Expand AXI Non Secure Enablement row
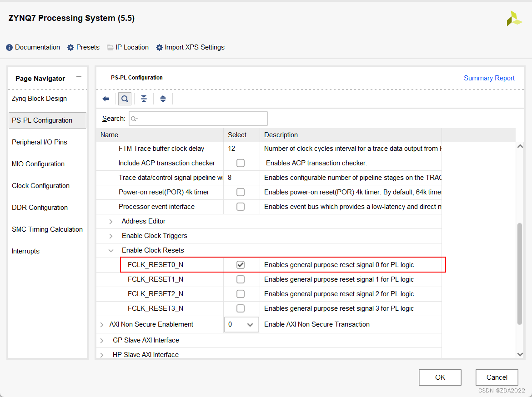This screenshot has height=397, width=532. [102, 324]
